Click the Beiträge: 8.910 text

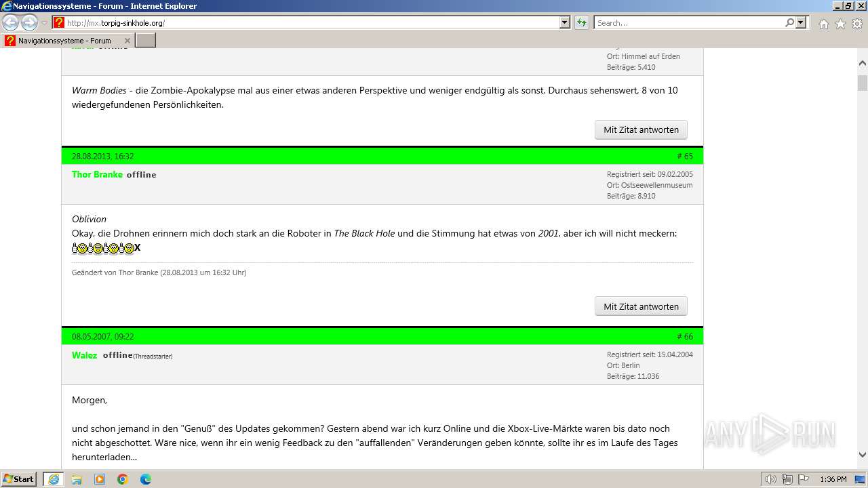pos(631,196)
